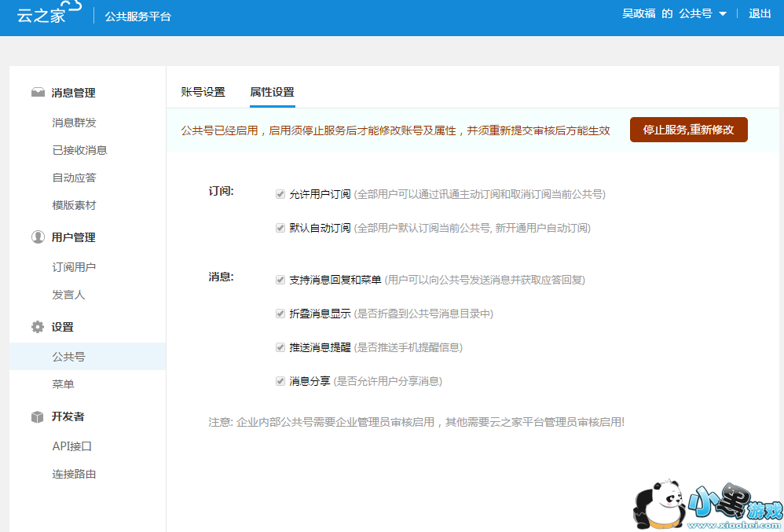Screen dimensions: 784x532
Task: Open 消息群发 in sidebar
Action: tap(74, 123)
